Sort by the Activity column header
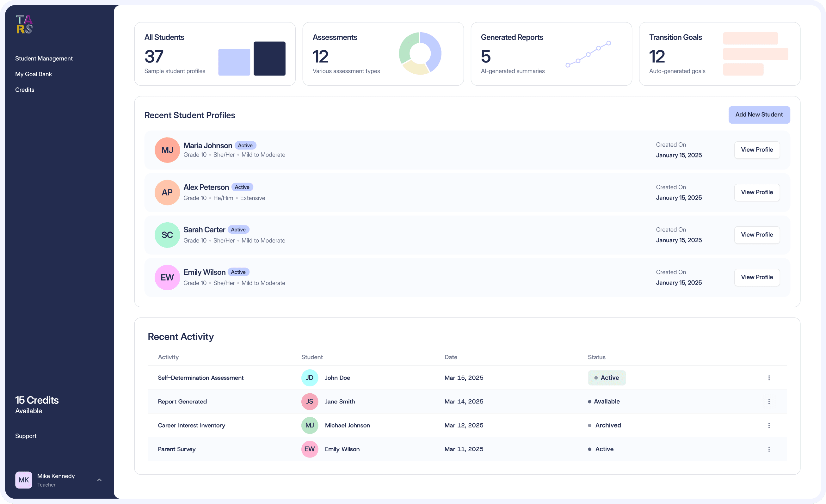This screenshot has width=826, height=504. (168, 357)
